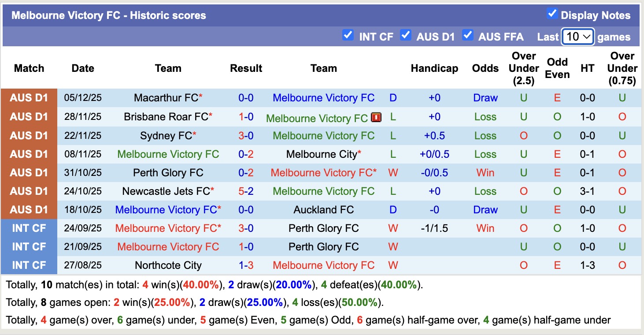
Task: Click the Auckland FC team link
Action: (324, 209)
